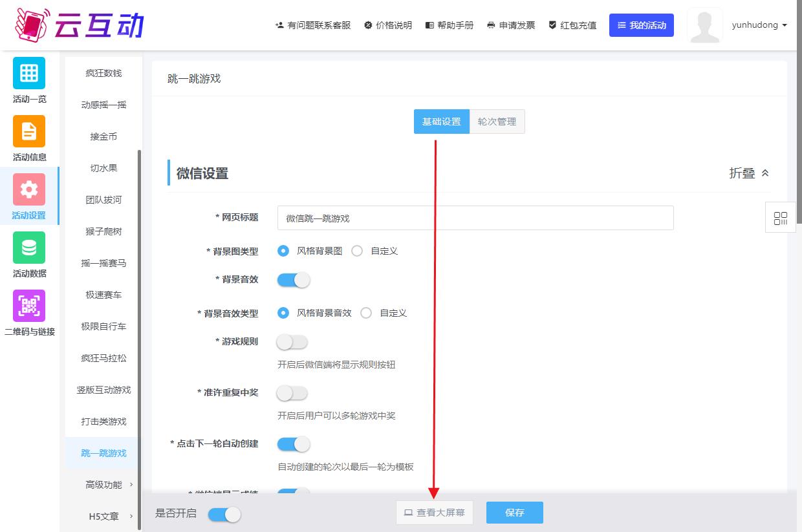Viewport: 802px width, 532px height.
Task: Click the user avatar image
Action: pyautogui.click(x=705, y=25)
